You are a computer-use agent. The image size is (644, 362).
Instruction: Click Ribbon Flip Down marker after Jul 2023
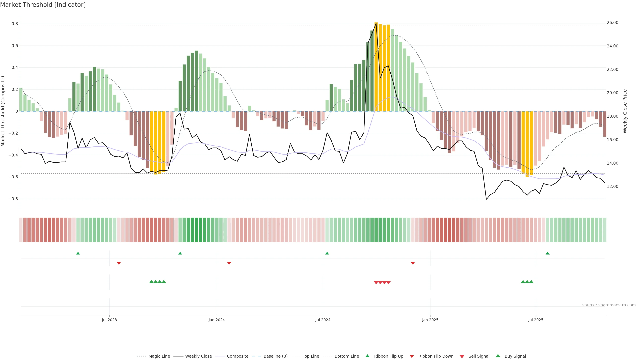(119, 263)
